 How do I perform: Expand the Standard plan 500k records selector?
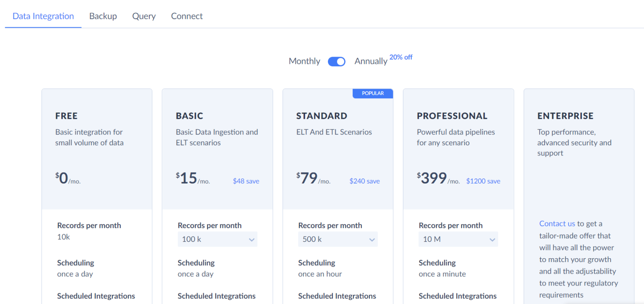(338, 239)
